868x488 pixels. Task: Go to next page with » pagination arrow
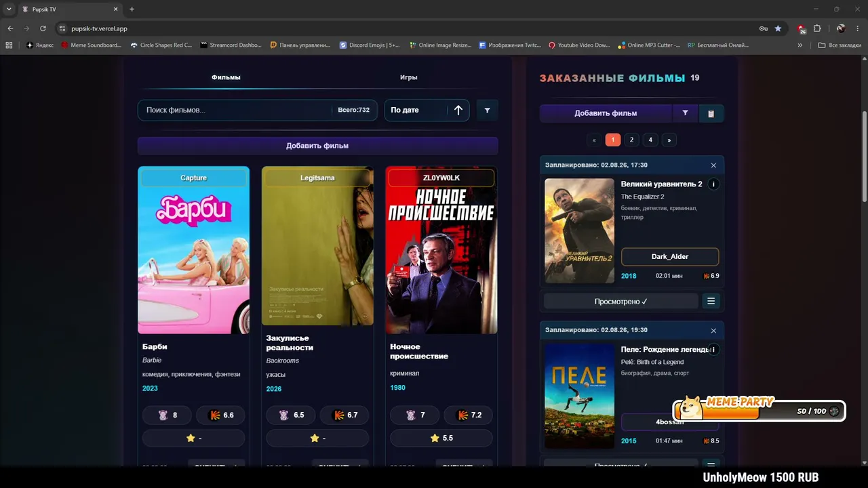(669, 140)
